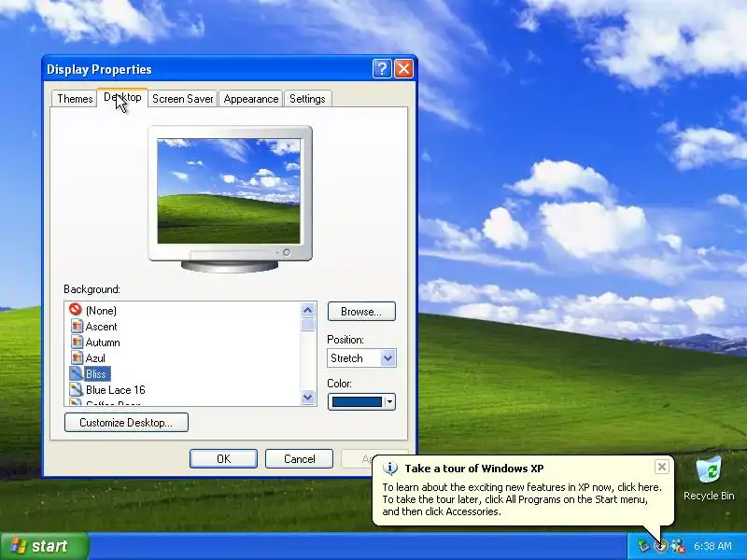Close the Windows XP tour balloon
The image size is (747, 560).
click(x=662, y=468)
